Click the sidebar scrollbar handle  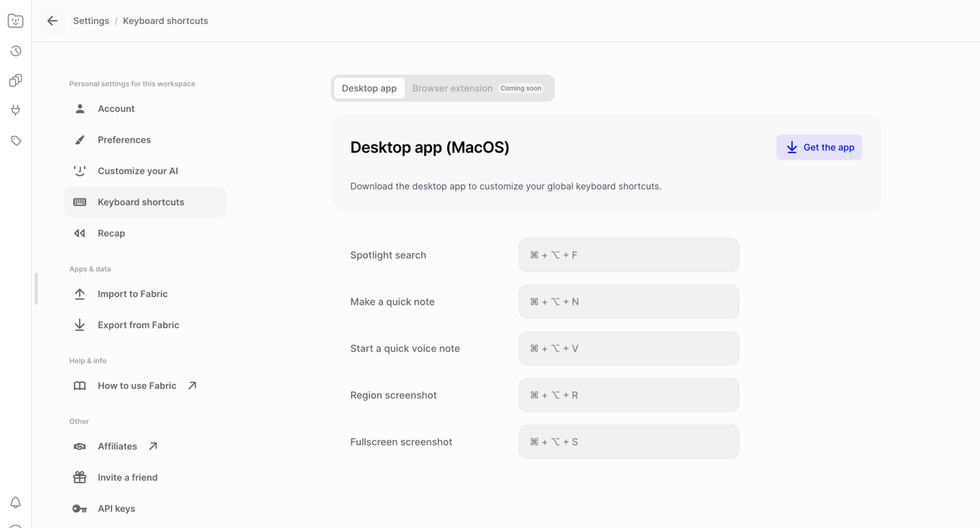(x=36, y=289)
